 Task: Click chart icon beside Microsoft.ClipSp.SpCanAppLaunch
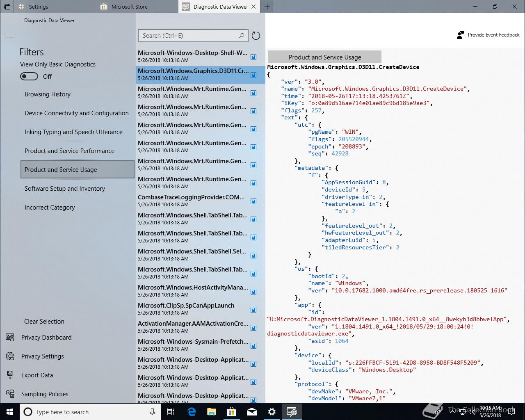(253, 310)
